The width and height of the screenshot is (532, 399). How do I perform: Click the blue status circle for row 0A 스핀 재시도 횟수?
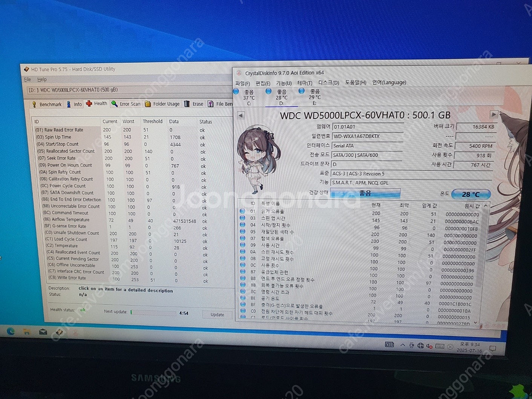[x=243, y=252]
